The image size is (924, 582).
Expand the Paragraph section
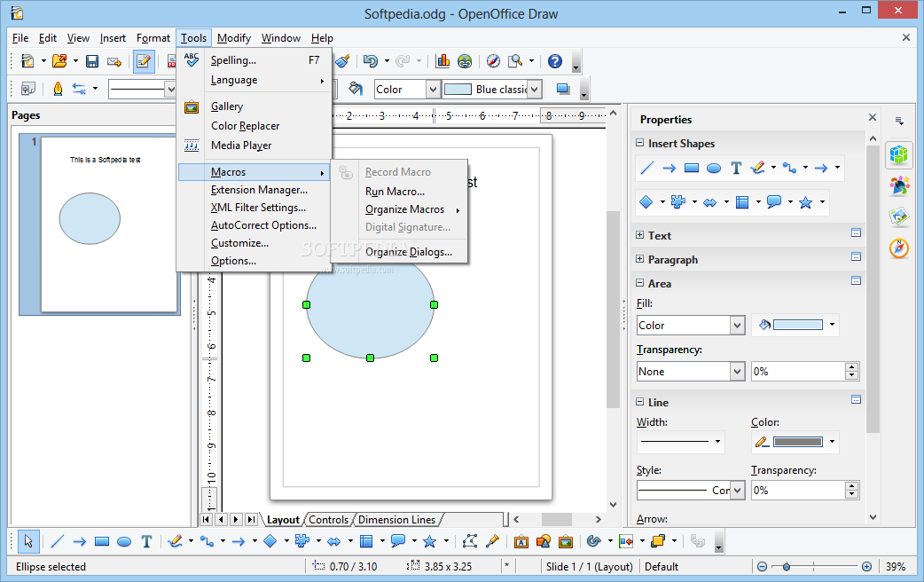640,259
